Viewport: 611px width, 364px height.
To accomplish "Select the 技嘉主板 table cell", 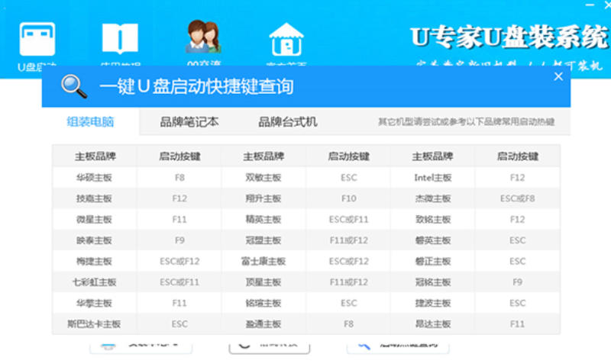I will [95, 198].
